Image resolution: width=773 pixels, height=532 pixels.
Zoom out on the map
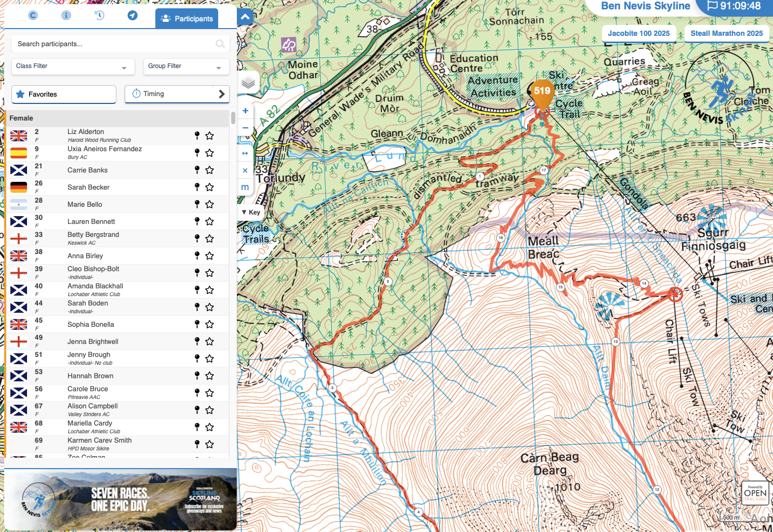tap(245, 128)
